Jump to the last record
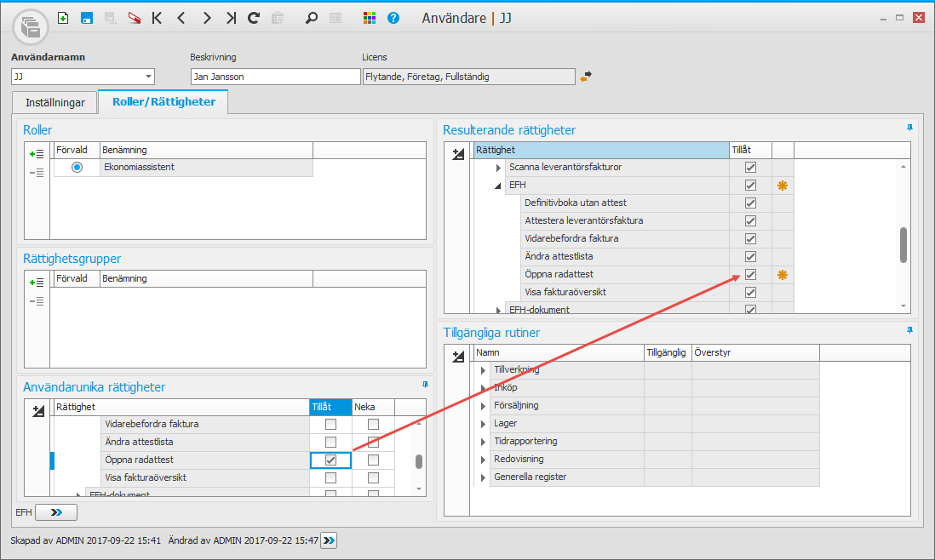This screenshot has width=935, height=560. point(231,18)
